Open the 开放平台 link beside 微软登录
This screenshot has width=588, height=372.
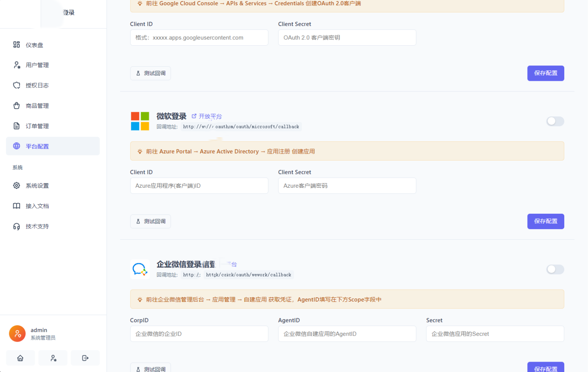point(210,116)
